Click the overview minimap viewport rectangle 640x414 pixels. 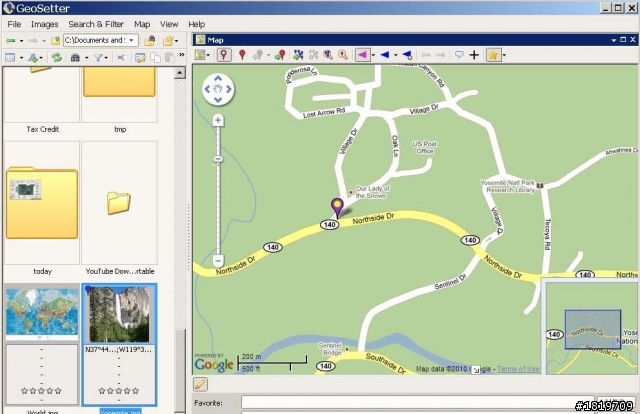(593, 329)
